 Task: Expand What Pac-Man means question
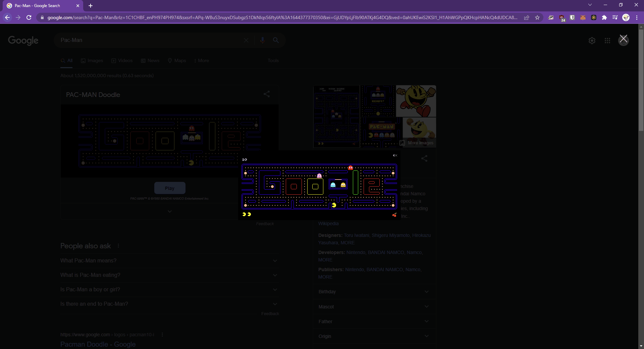point(169,261)
